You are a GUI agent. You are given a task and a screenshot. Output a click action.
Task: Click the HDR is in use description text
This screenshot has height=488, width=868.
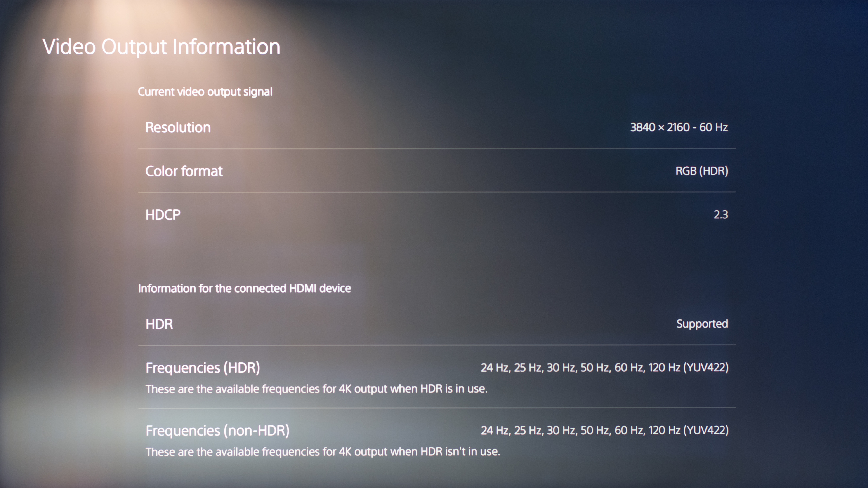coord(316,389)
